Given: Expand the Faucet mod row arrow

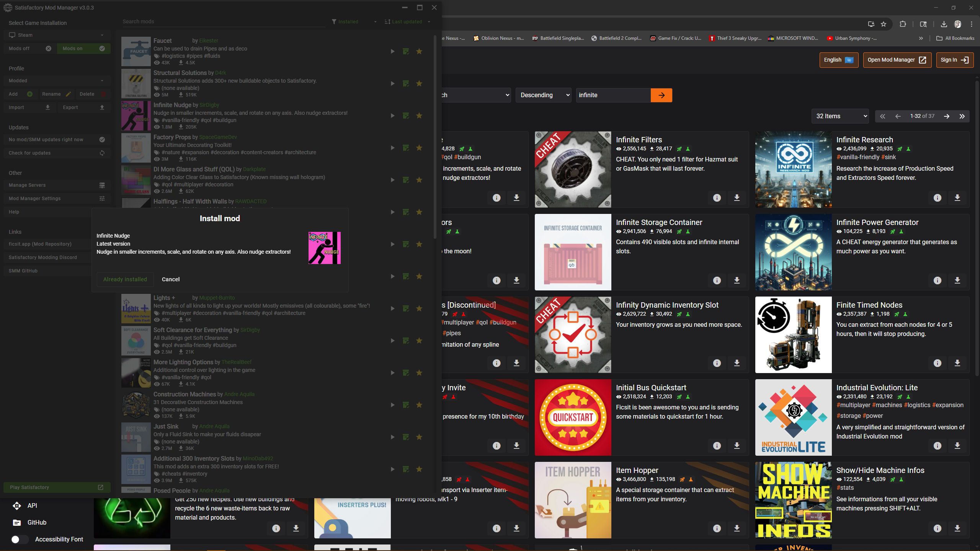Looking at the screenshot, I should [x=392, y=51].
